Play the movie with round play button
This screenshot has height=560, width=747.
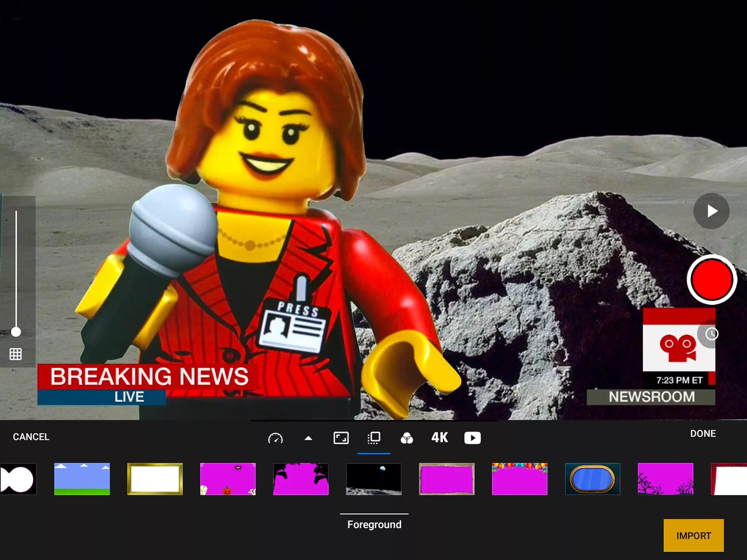(x=711, y=211)
